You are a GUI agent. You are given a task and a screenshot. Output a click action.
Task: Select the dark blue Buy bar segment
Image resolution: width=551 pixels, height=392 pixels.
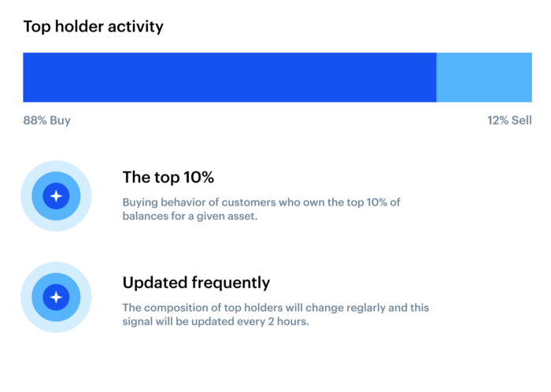pyautogui.click(x=229, y=77)
